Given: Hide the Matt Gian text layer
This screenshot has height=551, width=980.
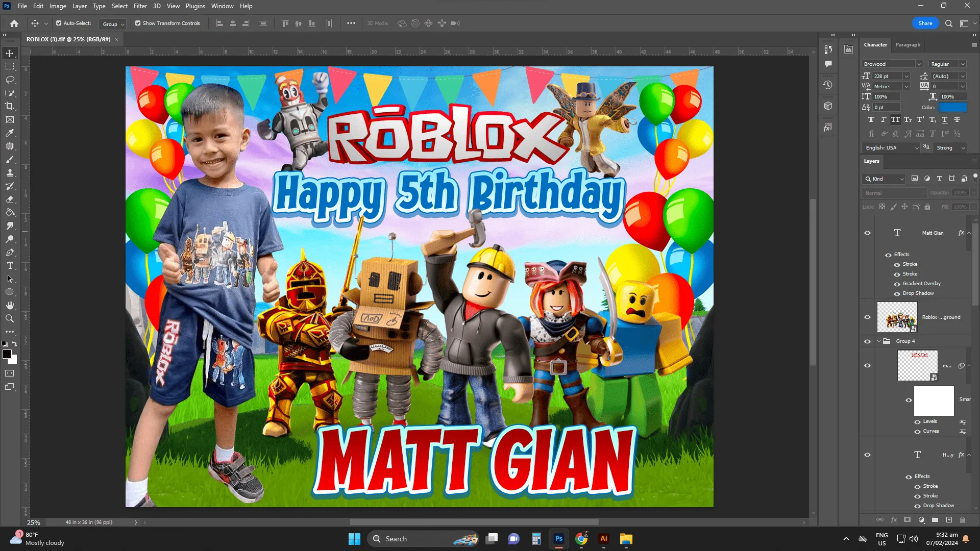Looking at the screenshot, I should [x=867, y=233].
